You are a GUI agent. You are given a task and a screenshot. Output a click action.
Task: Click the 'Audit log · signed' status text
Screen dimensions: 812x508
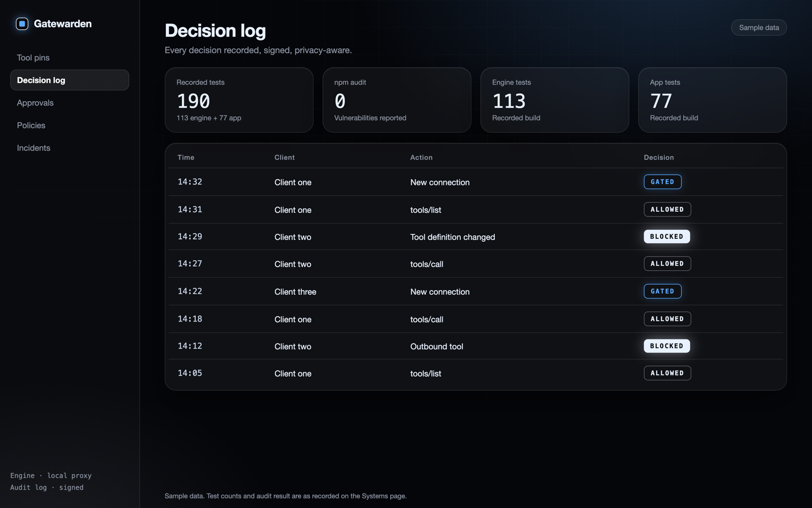point(47,487)
